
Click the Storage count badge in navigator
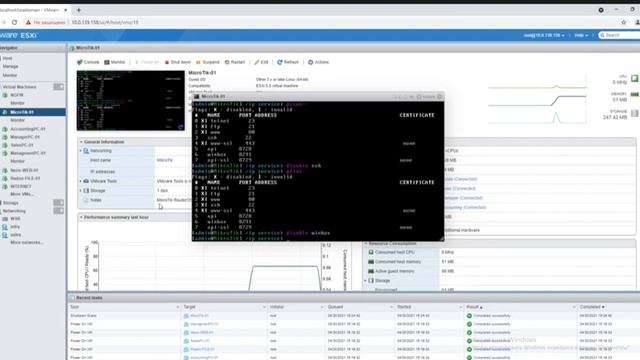click(58, 202)
